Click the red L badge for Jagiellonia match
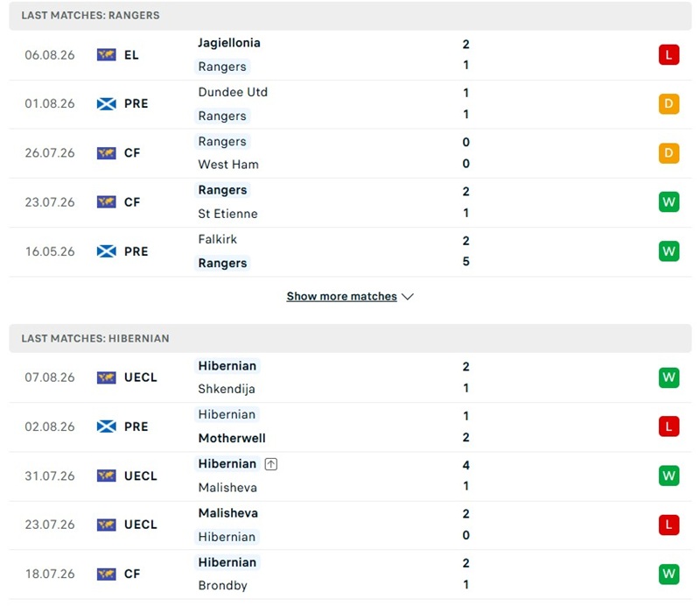The height and width of the screenshot is (606, 700). (668, 55)
